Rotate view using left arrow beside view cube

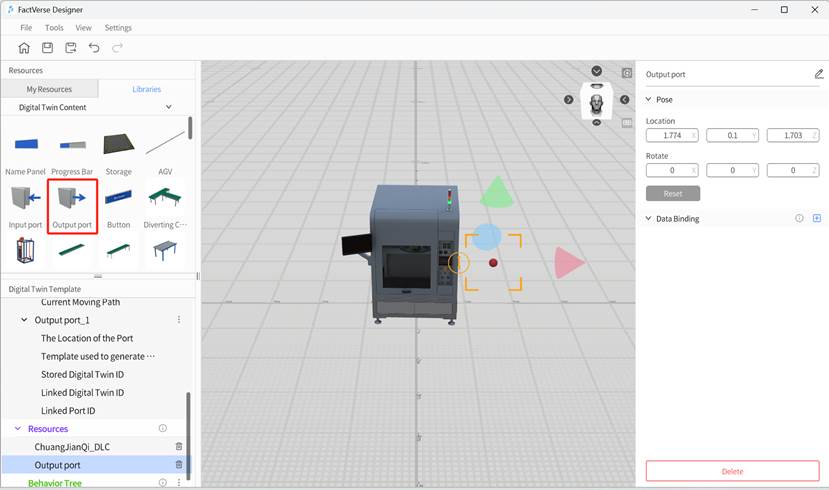coord(568,99)
